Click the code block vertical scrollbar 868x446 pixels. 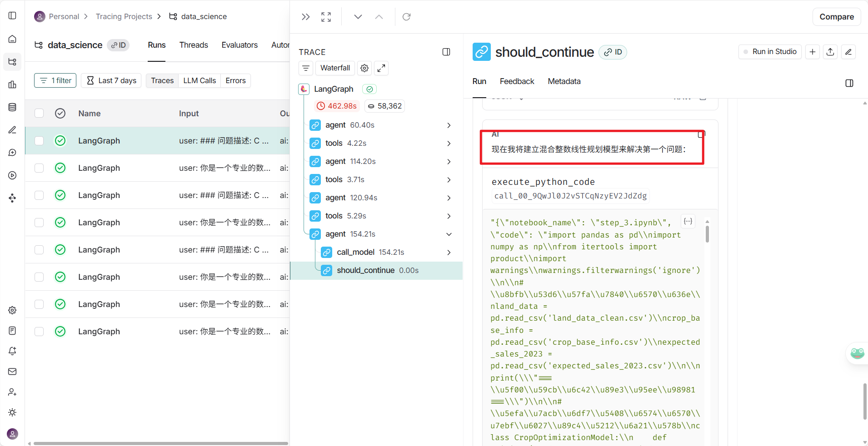tap(707, 234)
